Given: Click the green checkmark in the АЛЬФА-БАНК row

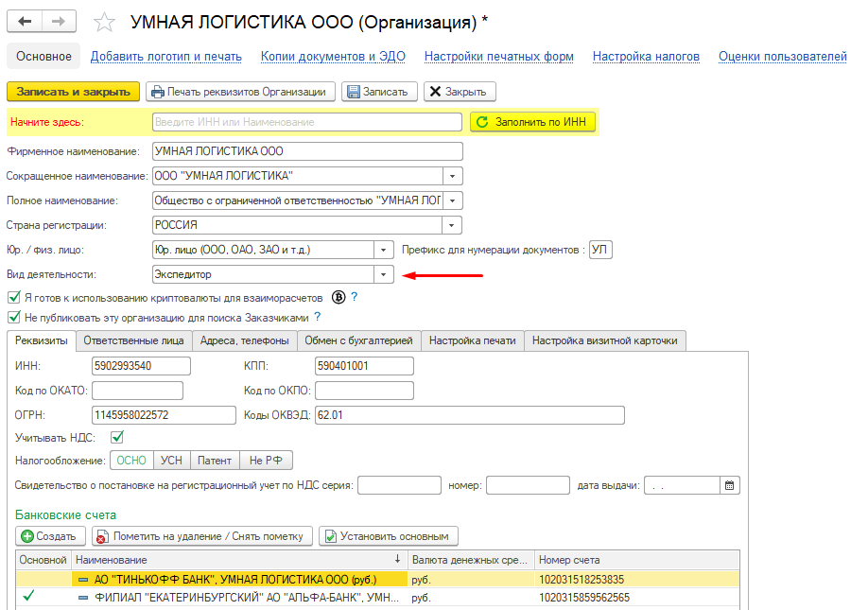Looking at the screenshot, I should tap(28, 596).
